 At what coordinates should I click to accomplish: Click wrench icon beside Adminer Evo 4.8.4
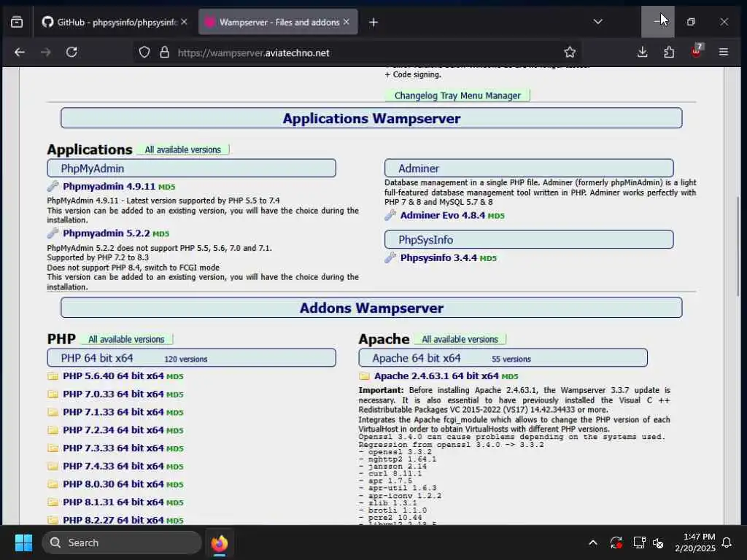point(390,215)
